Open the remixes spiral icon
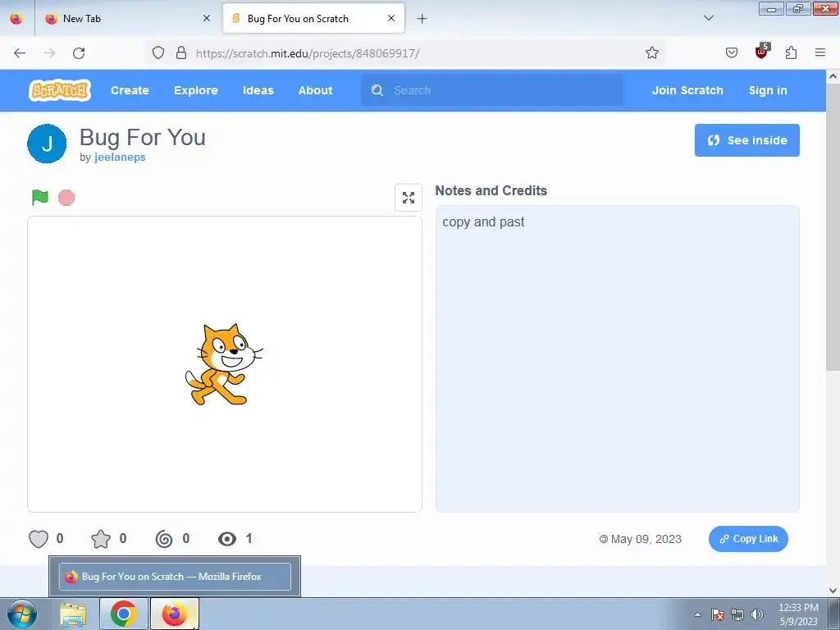 164,538
